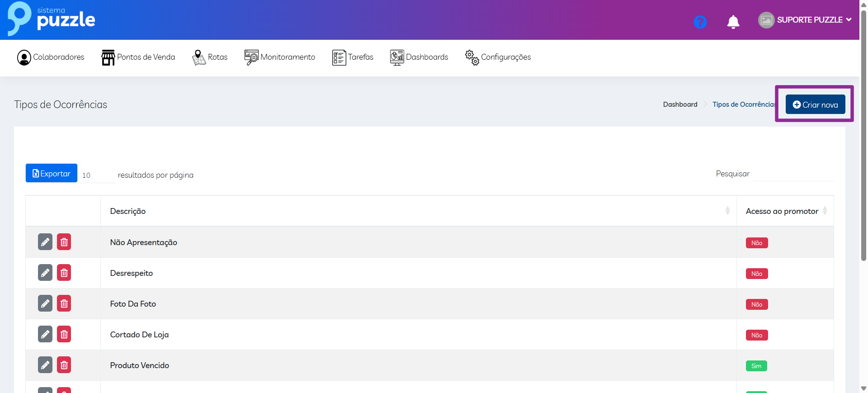The image size is (868, 393).
Task: Click the edit pencil for Não Apresentação
Action: [x=45, y=242]
